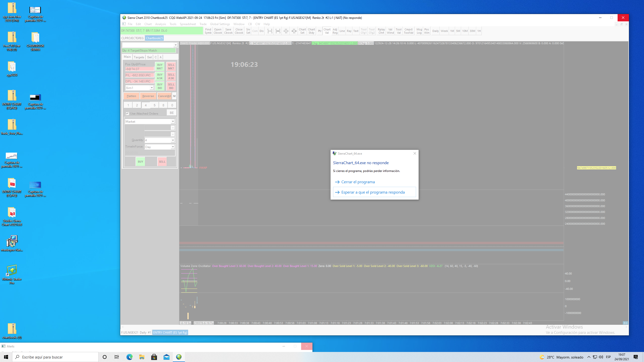The width and height of the screenshot is (644, 362).
Task: Switch to the Targets tab
Action: point(139,57)
